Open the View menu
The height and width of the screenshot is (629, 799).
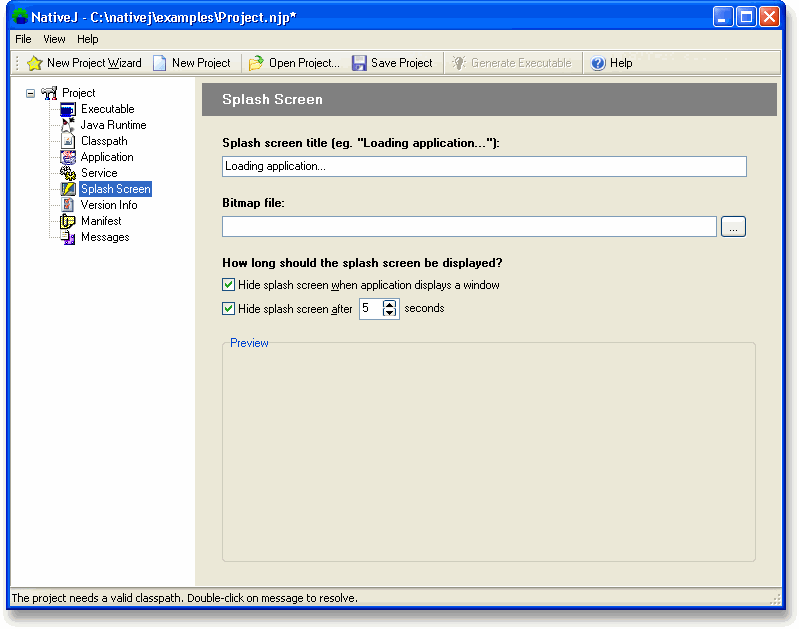tap(54, 39)
